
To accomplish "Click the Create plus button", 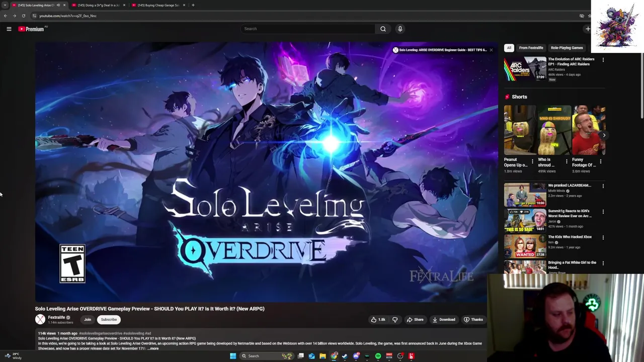I will tap(588, 29).
